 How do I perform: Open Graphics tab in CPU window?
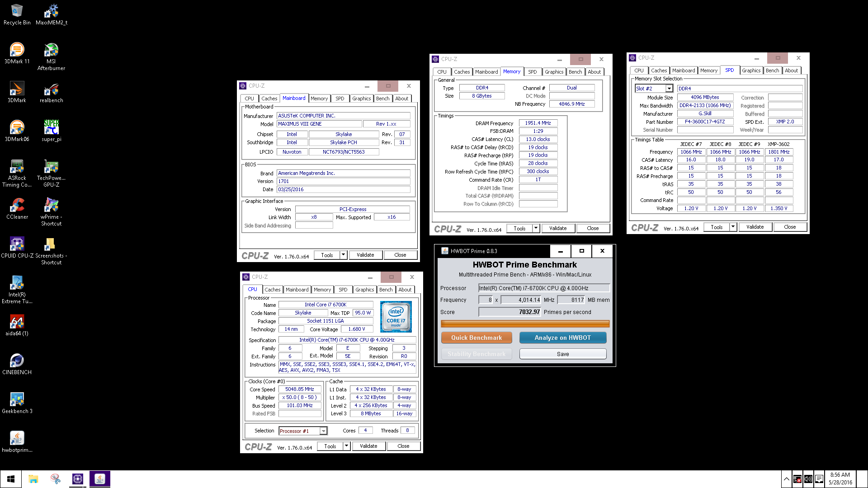click(x=364, y=290)
